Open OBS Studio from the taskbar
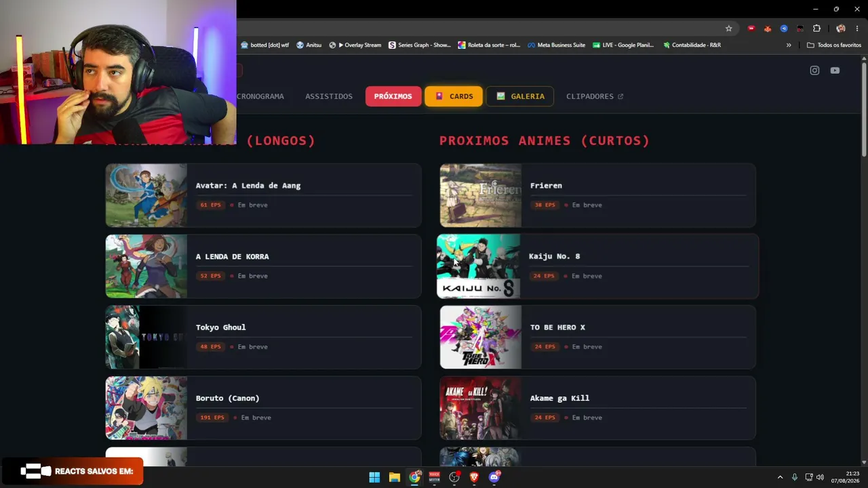 point(454,477)
